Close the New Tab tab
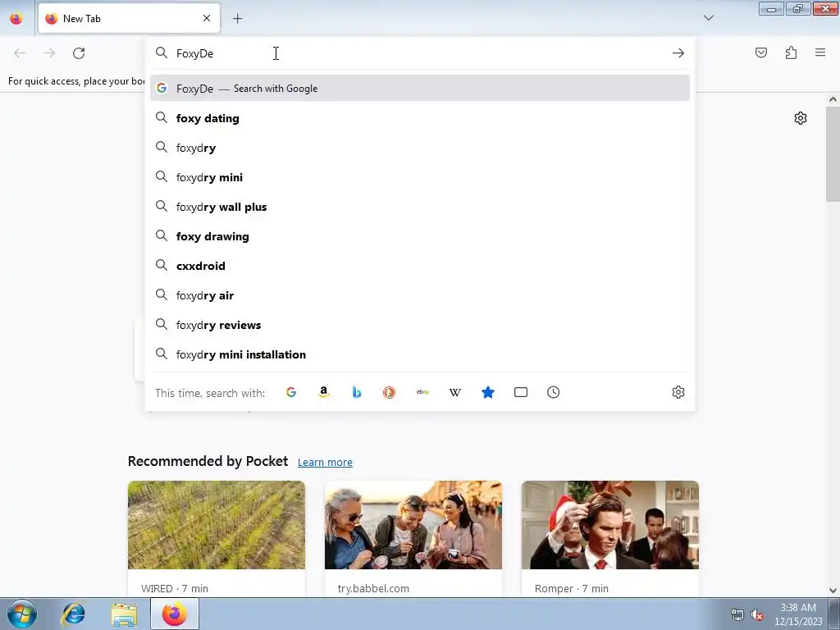 [x=207, y=18]
